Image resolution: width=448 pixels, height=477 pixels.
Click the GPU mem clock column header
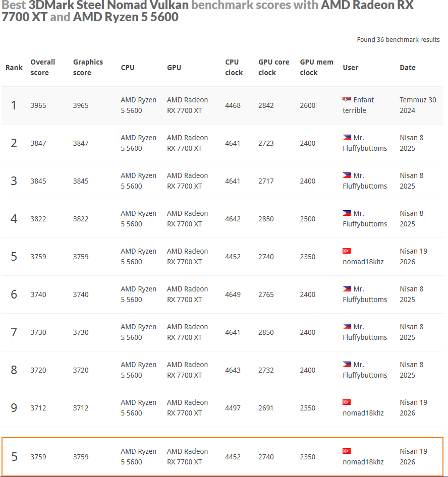[316, 67]
